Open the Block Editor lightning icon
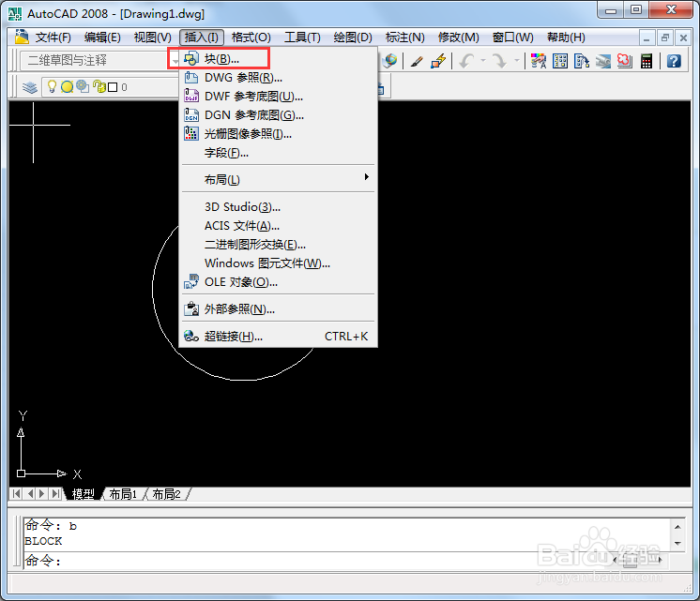The image size is (700, 601). click(438, 61)
